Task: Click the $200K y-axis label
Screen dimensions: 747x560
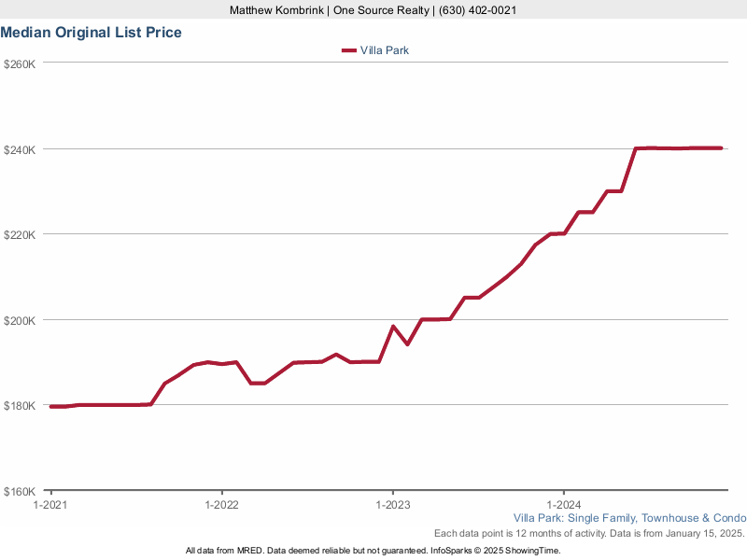Action: click(20, 320)
